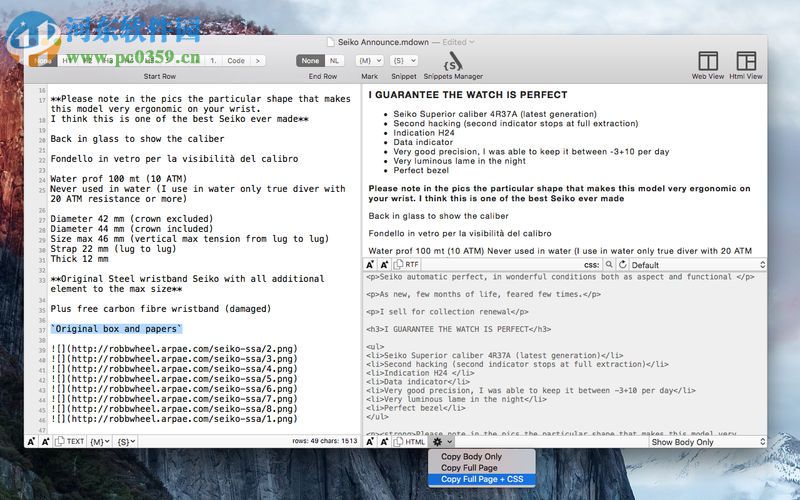Set Start Row to Code
This screenshot has width=800, height=500.
pyautogui.click(x=236, y=61)
